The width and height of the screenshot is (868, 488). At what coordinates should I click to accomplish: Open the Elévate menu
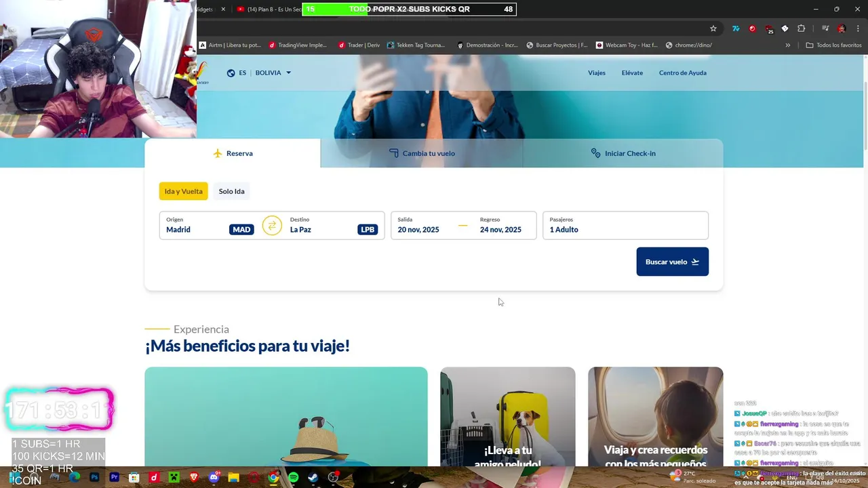click(632, 73)
